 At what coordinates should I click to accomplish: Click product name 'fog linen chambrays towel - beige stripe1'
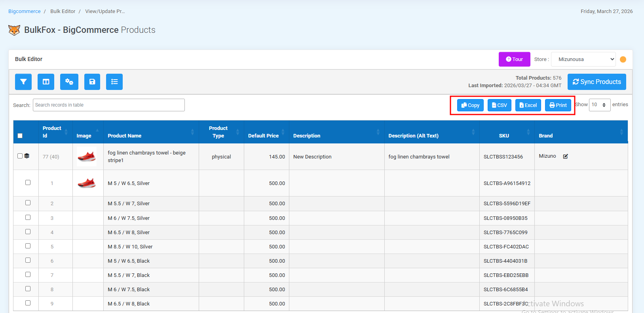click(146, 156)
